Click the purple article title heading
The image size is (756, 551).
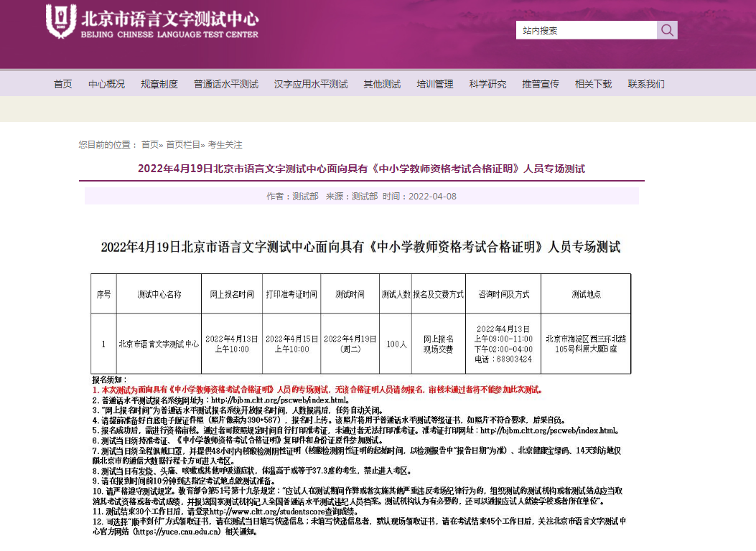point(361,169)
